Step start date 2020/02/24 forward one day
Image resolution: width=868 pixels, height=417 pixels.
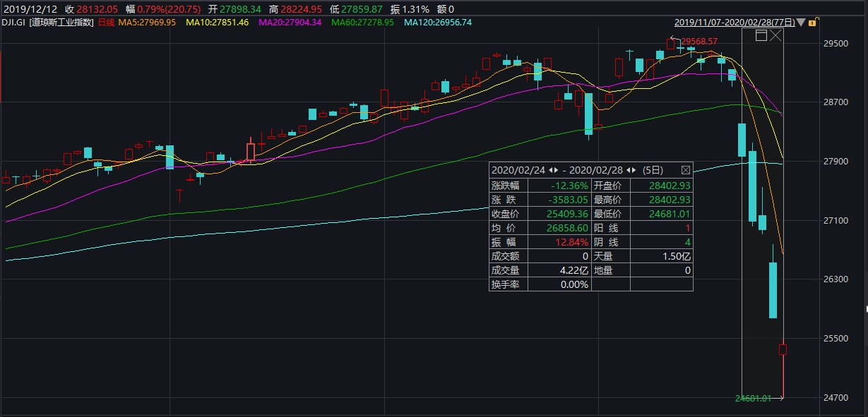557,170
